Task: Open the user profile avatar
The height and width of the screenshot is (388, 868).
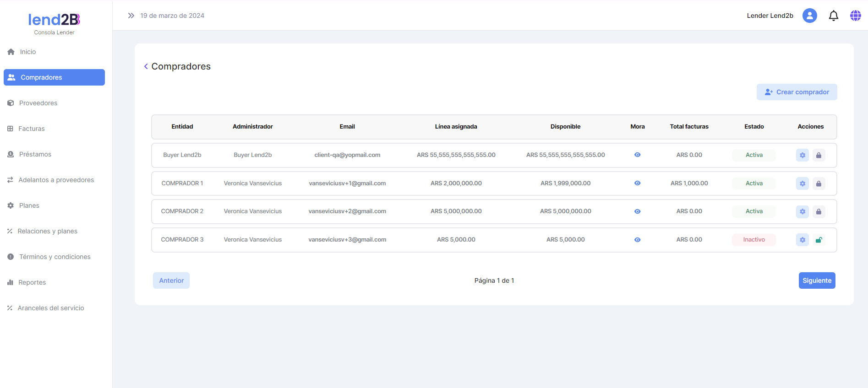Action: (x=809, y=16)
